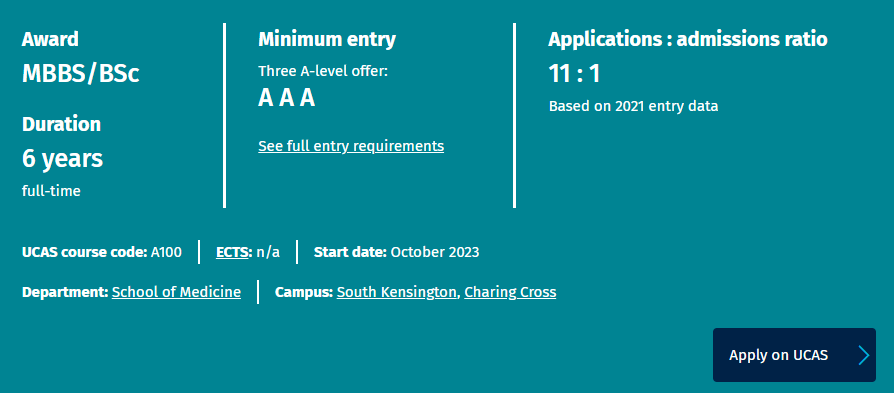Click the 6 years duration value
The image size is (894, 393).
pyautogui.click(x=62, y=159)
